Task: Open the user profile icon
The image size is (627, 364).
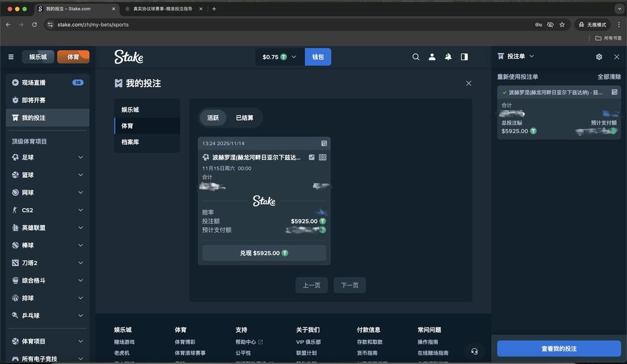Action: coord(432,57)
